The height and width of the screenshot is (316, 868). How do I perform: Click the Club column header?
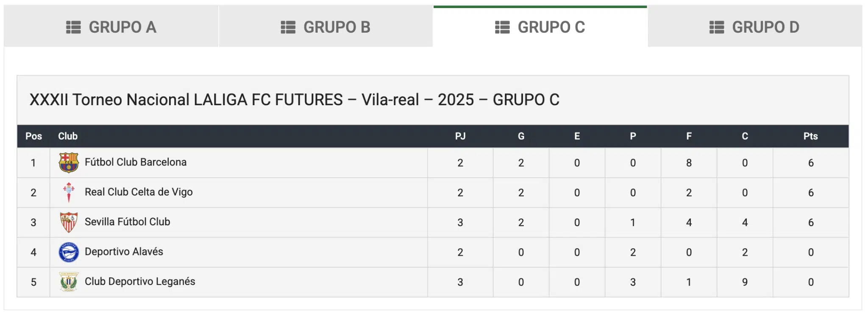click(68, 136)
